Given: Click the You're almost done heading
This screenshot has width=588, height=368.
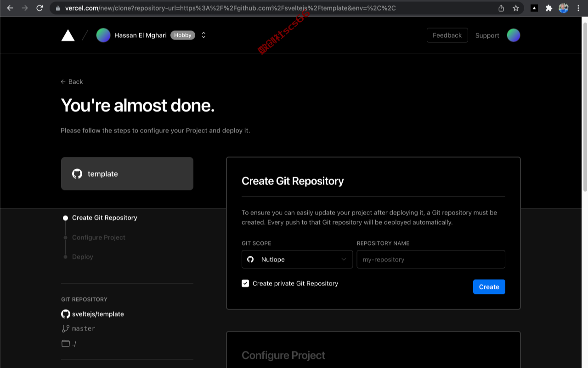Looking at the screenshot, I should pyautogui.click(x=138, y=105).
